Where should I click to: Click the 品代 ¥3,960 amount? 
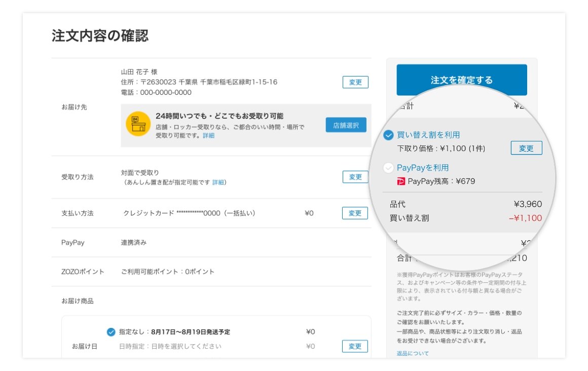[528, 204]
